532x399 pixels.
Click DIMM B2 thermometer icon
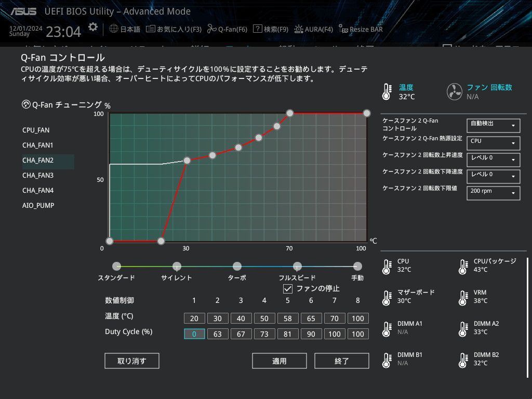(x=463, y=361)
